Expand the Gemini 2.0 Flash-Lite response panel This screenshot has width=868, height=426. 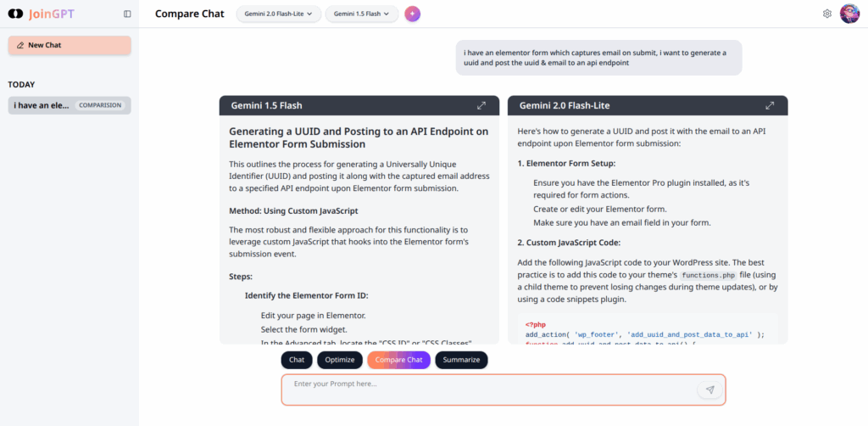tap(770, 106)
